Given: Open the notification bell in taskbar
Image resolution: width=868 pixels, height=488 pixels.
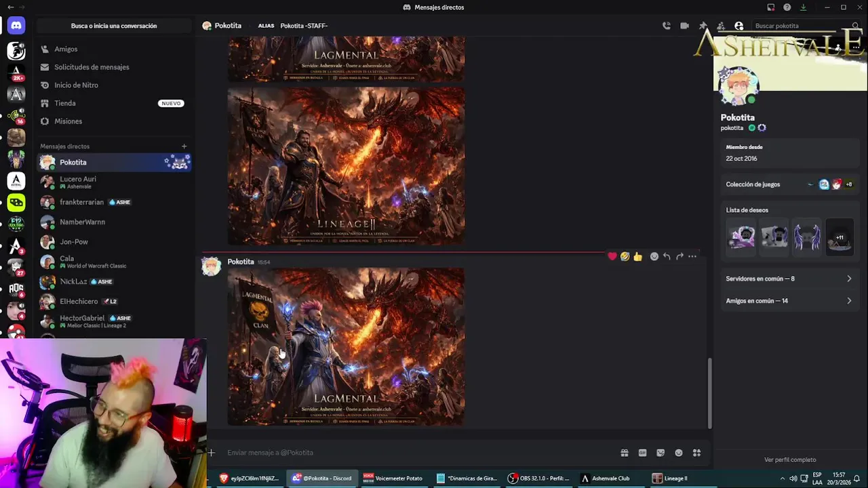Looking at the screenshot, I should click(x=856, y=478).
